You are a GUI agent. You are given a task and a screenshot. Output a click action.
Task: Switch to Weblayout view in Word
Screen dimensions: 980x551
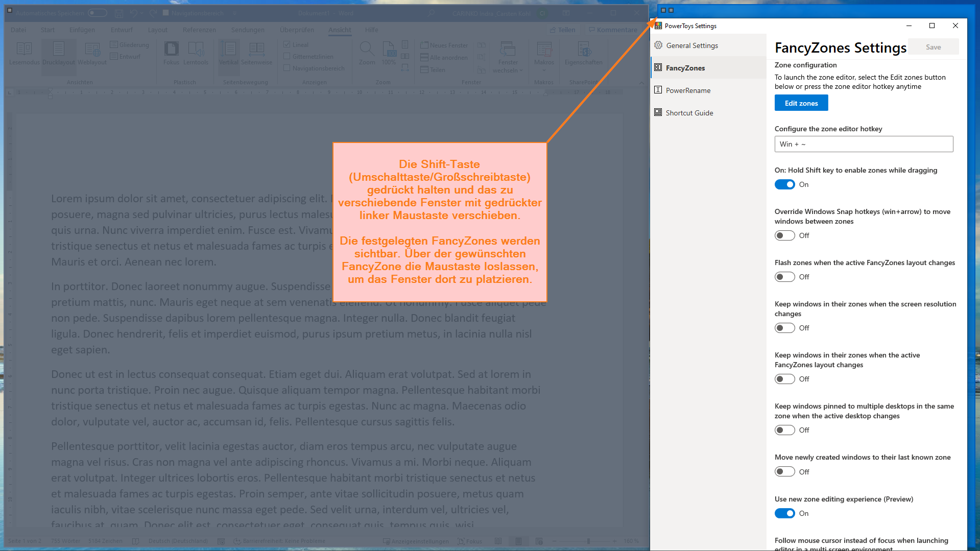[x=92, y=53]
